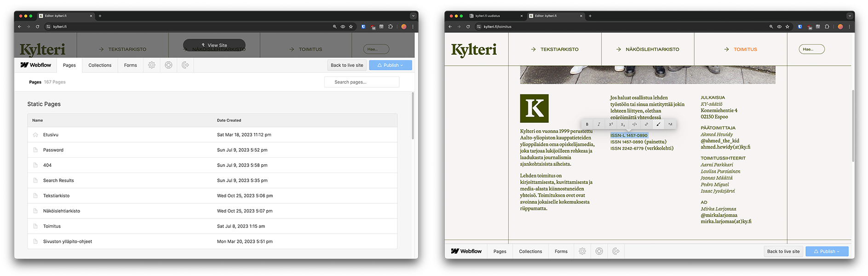Open new tab in the left browser window
The height and width of the screenshot is (276, 868).
point(100,16)
